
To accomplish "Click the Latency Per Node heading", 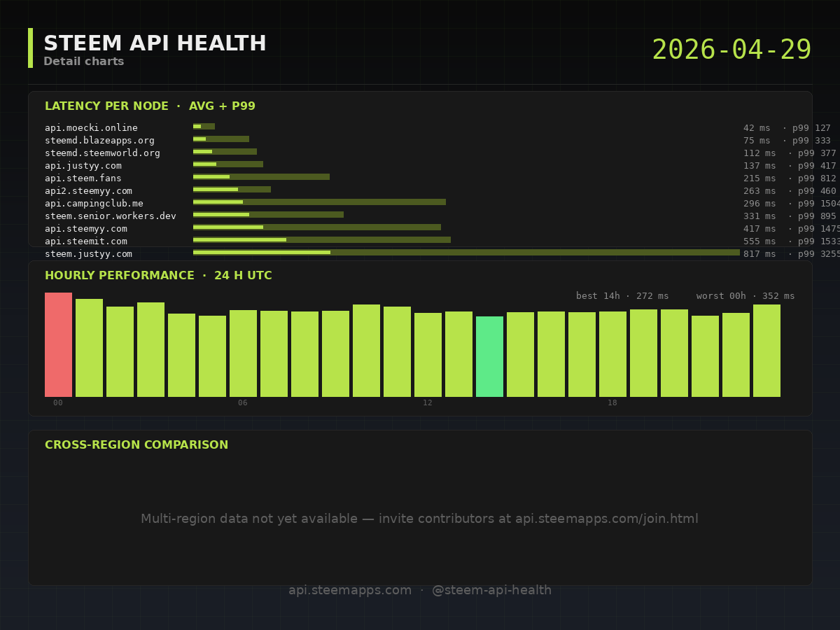I will pos(150,106).
